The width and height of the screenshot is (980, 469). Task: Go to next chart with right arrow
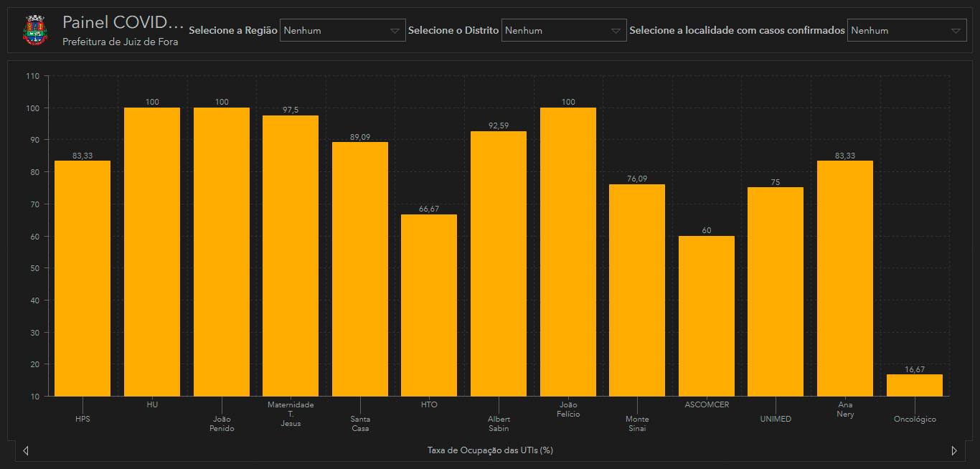(x=953, y=450)
